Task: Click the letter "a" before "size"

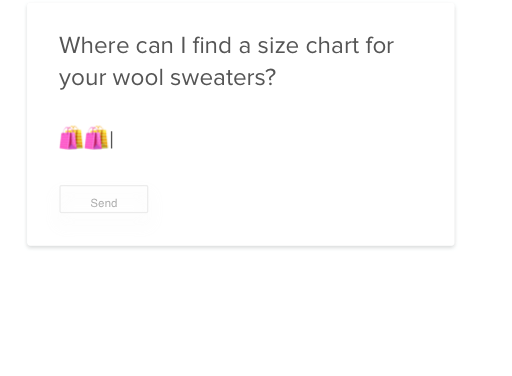Action: tap(244, 47)
